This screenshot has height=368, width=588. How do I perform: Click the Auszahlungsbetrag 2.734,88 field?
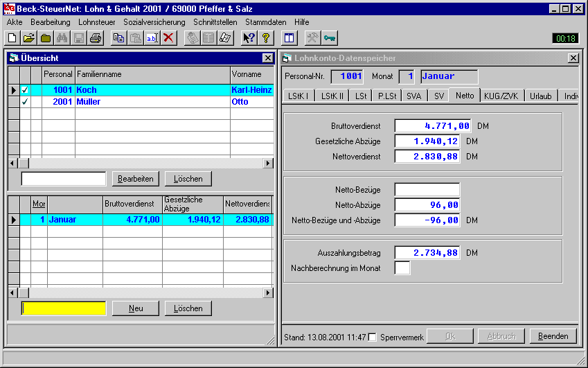(427, 253)
